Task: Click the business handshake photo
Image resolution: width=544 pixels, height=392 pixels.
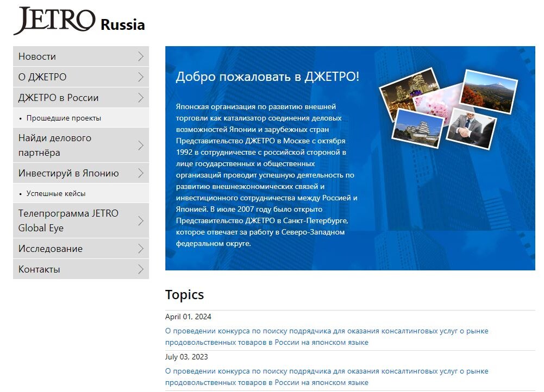Action: (472, 129)
